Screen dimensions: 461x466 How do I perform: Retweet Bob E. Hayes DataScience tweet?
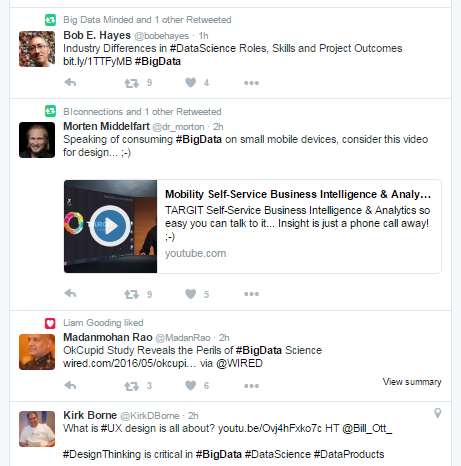[x=131, y=83]
